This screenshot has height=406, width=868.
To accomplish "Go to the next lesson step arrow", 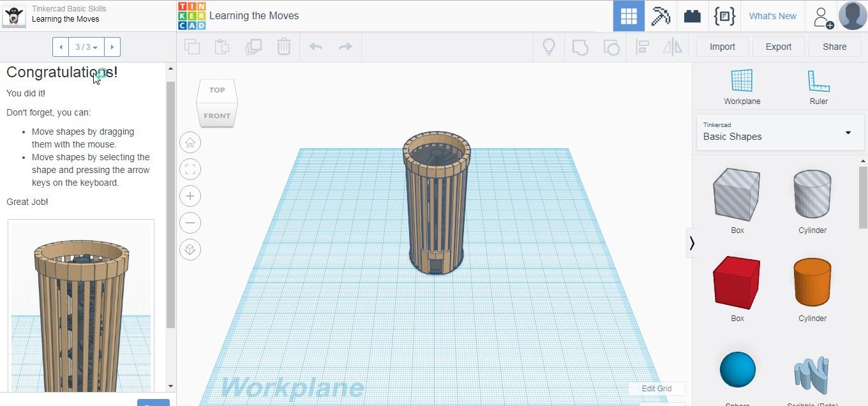I will pyautogui.click(x=112, y=47).
